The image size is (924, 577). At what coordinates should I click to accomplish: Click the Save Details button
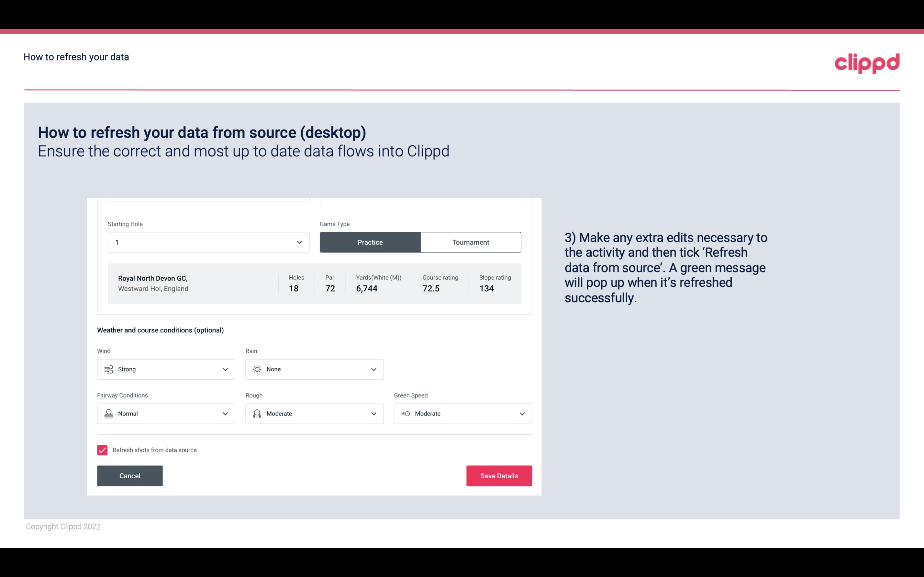[498, 475]
